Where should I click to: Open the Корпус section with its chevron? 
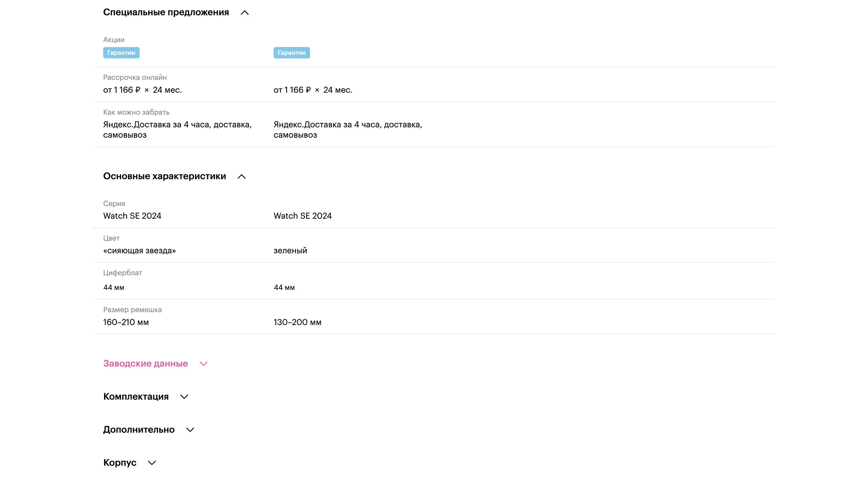tap(152, 463)
